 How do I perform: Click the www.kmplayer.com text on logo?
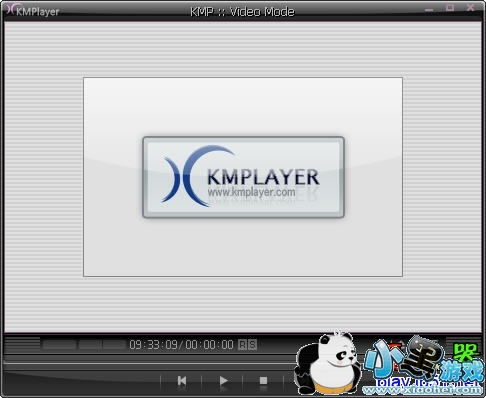[x=251, y=192]
